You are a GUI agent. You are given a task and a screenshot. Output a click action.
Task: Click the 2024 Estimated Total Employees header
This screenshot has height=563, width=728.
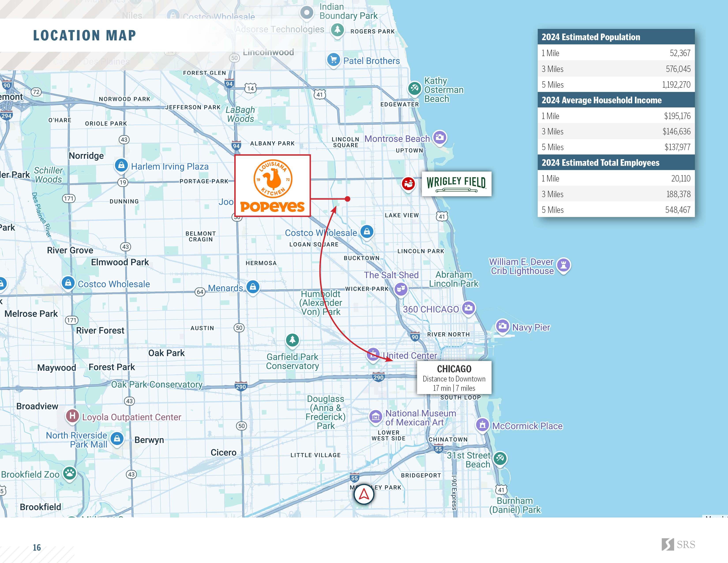616,162
